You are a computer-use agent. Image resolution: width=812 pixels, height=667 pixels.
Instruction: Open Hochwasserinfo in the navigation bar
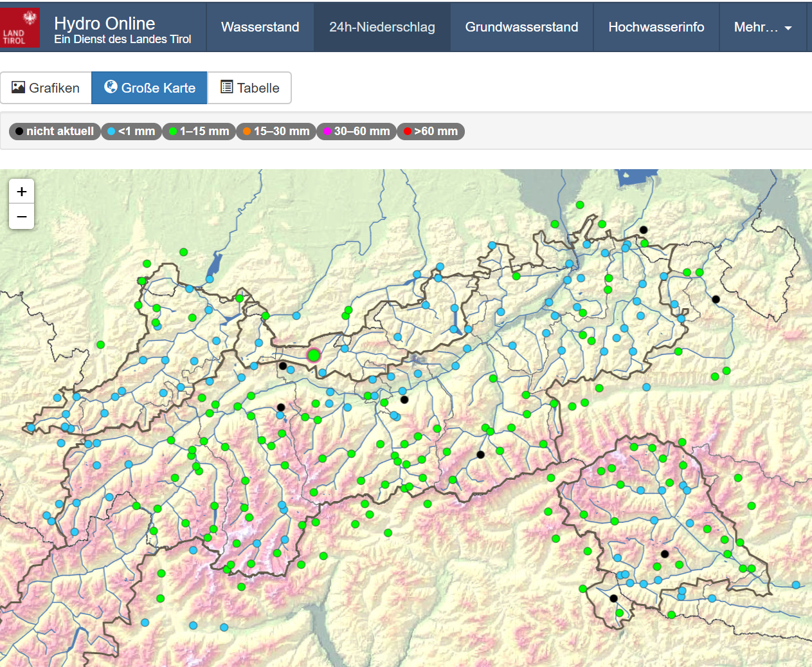pos(656,27)
